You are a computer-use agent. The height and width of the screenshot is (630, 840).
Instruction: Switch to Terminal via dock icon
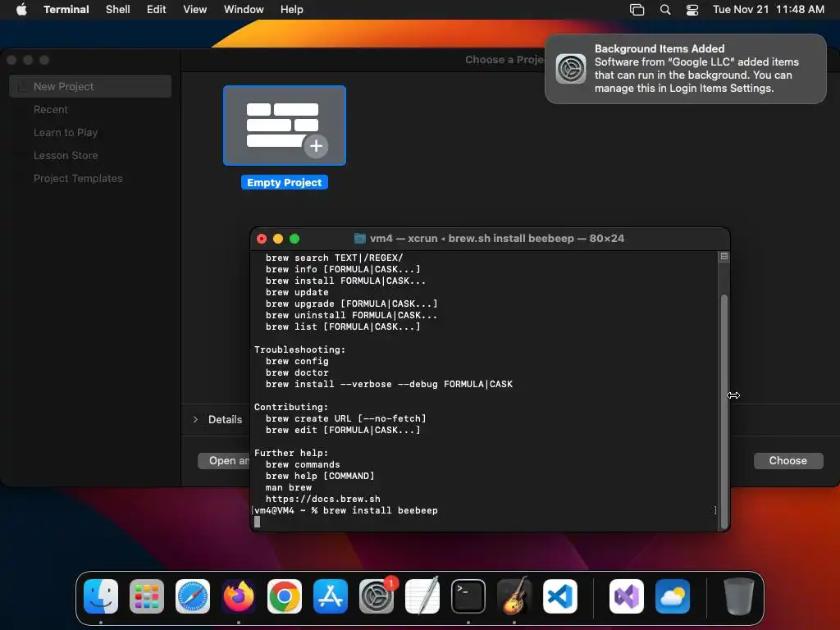pyautogui.click(x=468, y=596)
